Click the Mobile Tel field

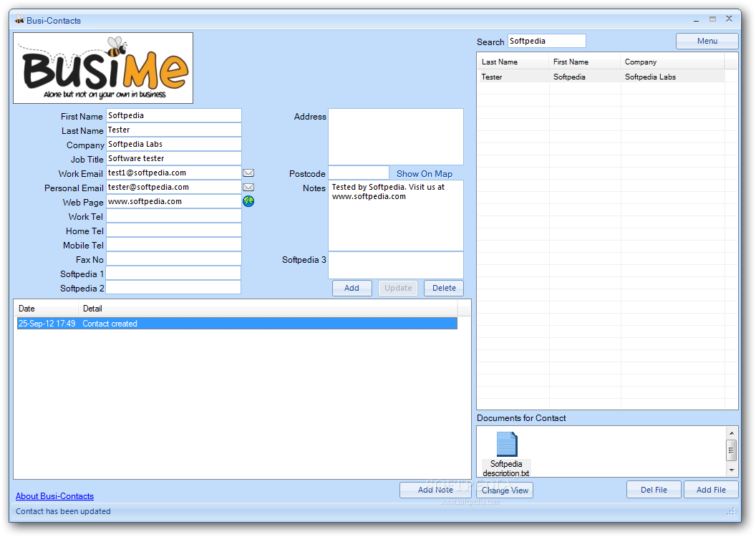173,244
